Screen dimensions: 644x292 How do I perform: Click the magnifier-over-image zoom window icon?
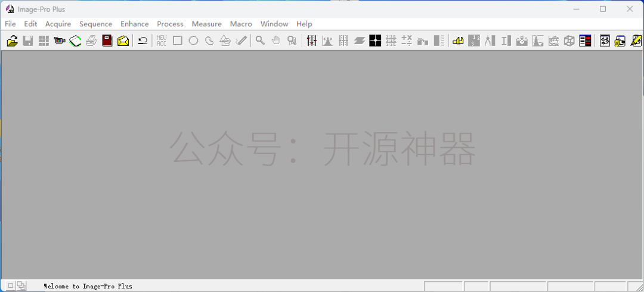tap(292, 41)
